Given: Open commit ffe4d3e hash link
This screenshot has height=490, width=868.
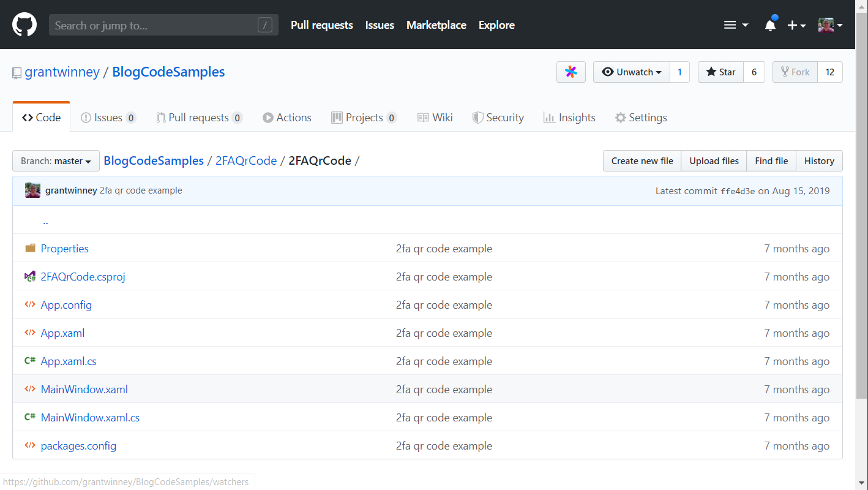Looking at the screenshot, I should point(737,191).
